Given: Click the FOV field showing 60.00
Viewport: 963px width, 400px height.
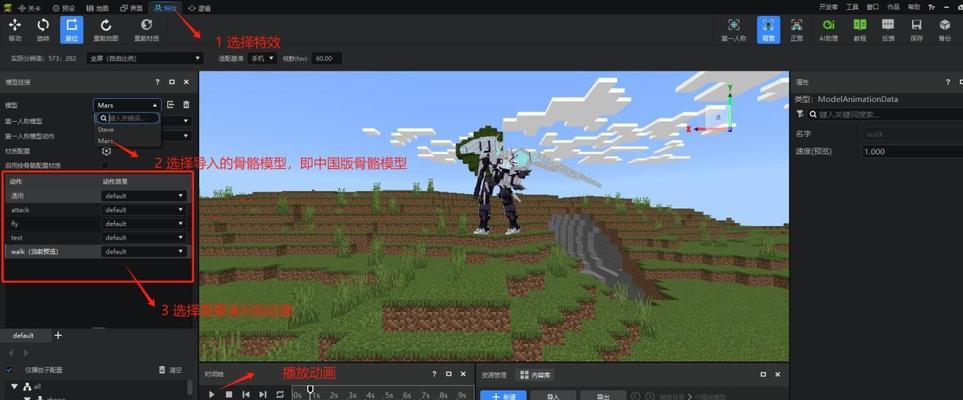Looking at the screenshot, I should tap(326, 58).
